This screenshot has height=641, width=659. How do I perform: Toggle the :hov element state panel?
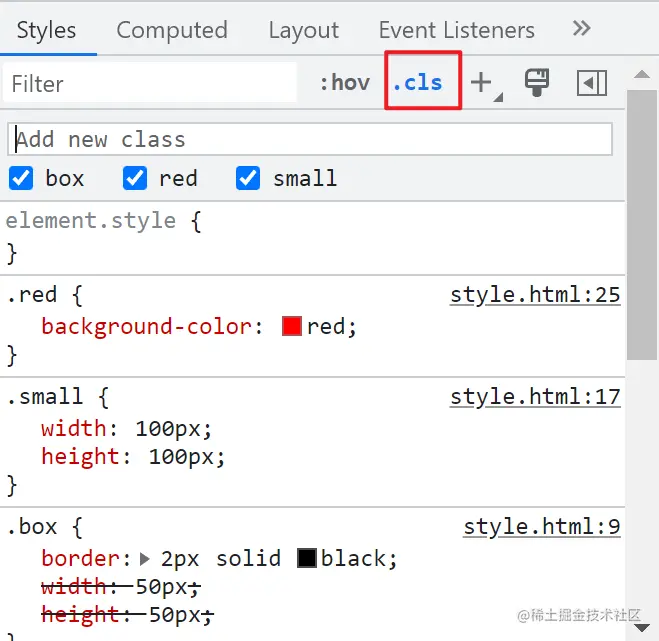coord(345,82)
